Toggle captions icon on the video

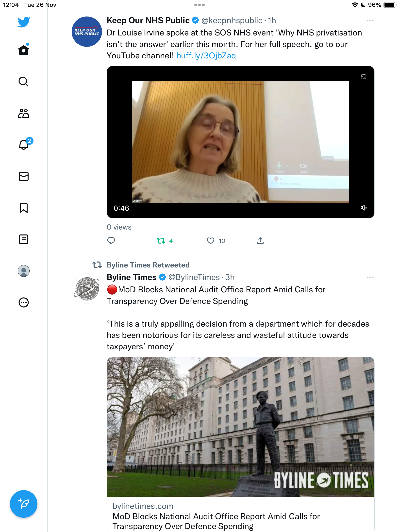tap(364, 77)
